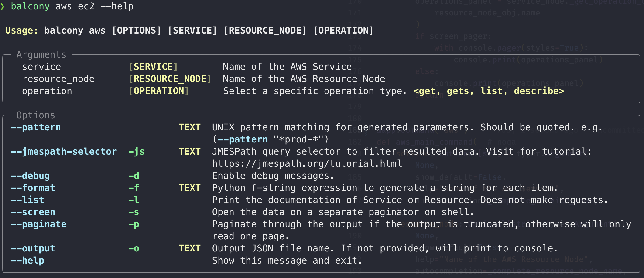Image resolution: width=644 pixels, height=278 pixels.
Task: Click the '--output' option name
Action: (33, 248)
